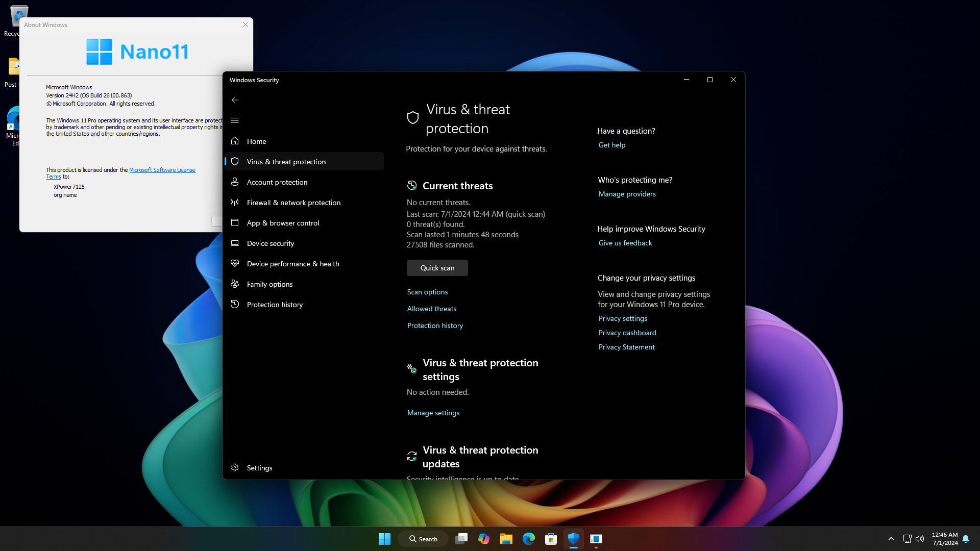Go to App & browser control
The height and width of the screenshot is (551, 980).
[x=283, y=223]
